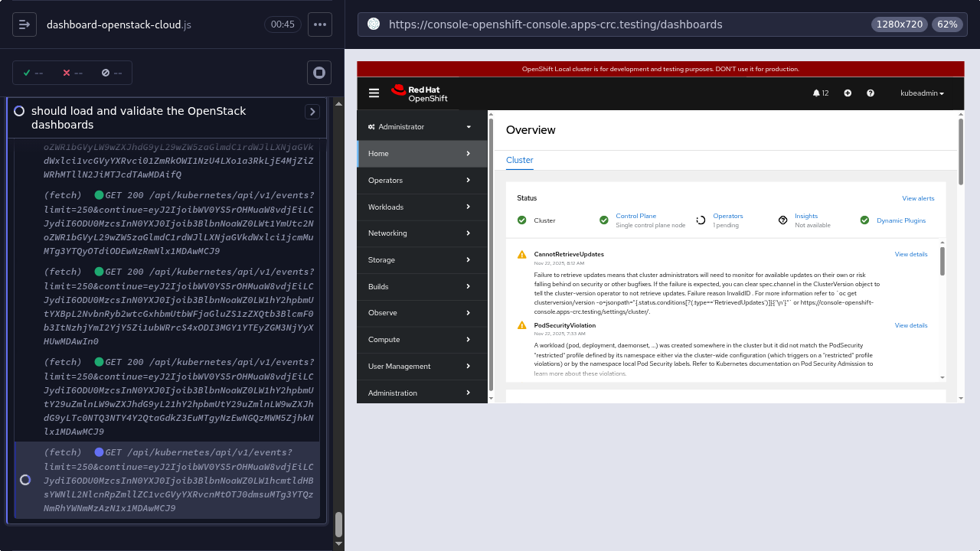Open the three-dots options menu in Cypress
This screenshot has height=551, width=980.
pos(320,24)
